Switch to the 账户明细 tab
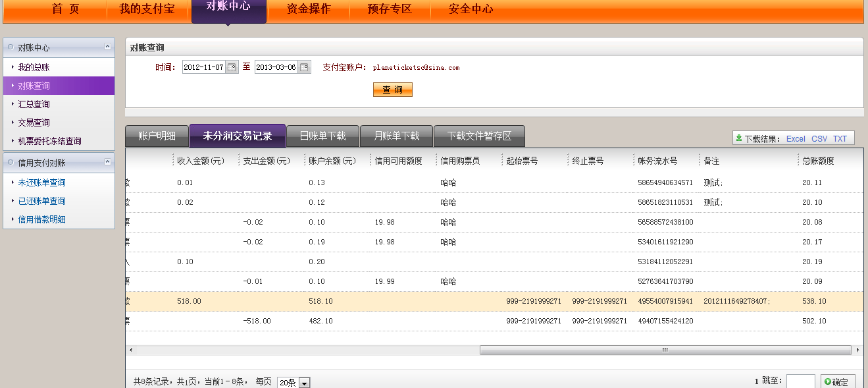The image size is (868, 388). tap(157, 136)
